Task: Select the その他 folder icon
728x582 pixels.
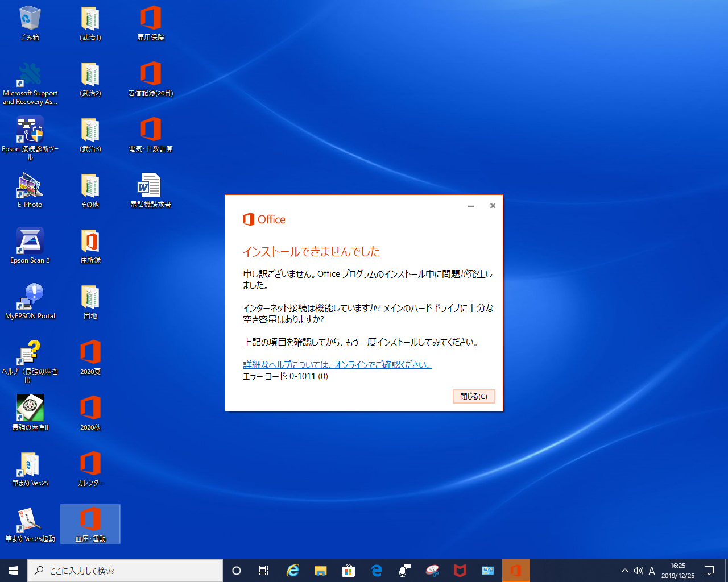Action: [90, 190]
